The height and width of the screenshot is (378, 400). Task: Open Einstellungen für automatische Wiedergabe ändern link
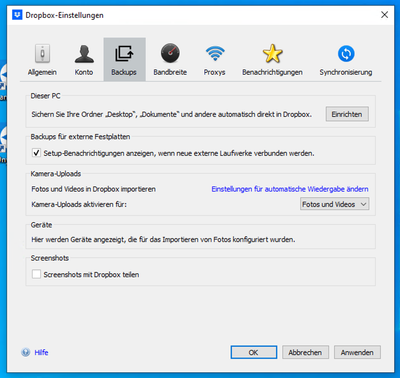tap(290, 189)
